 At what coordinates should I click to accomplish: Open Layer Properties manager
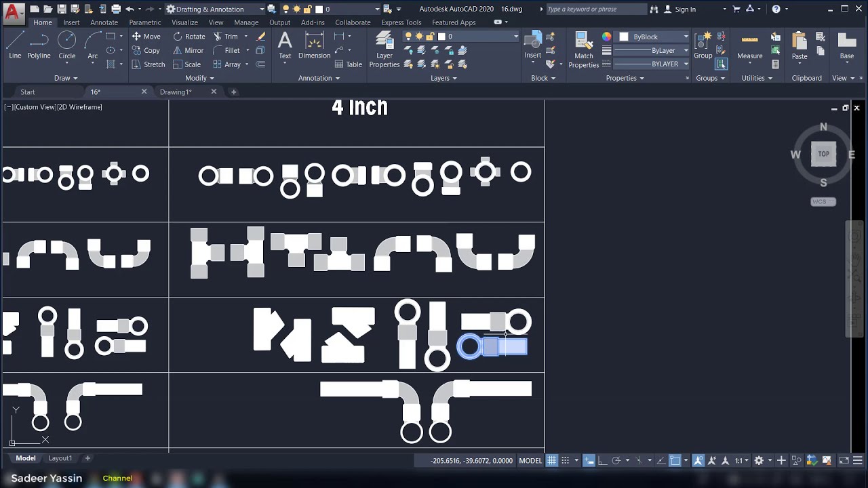click(384, 49)
